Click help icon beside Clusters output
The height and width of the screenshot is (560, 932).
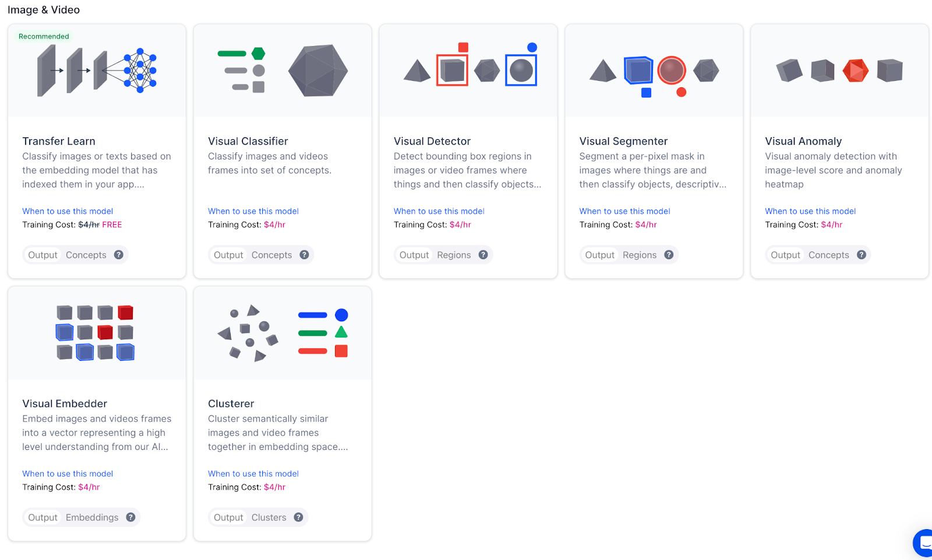pyautogui.click(x=298, y=518)
